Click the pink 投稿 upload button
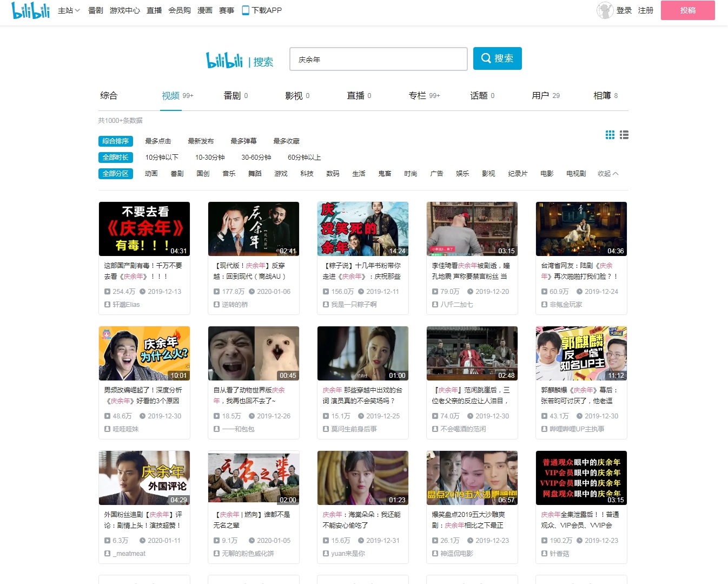 coord(688,10)
